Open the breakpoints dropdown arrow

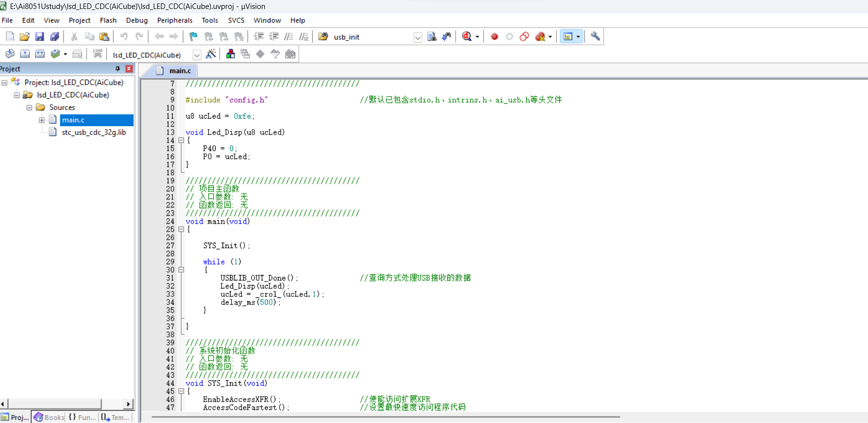coord(550,37)
